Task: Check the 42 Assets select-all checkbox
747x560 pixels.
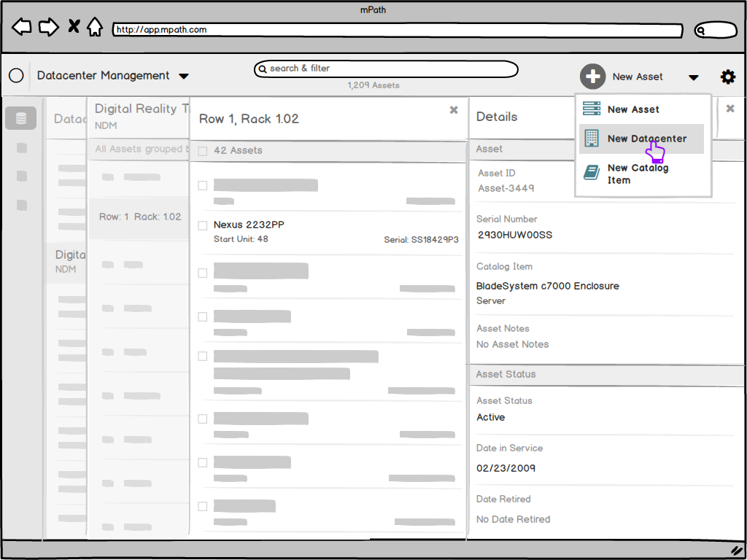Action: point(202,150)
